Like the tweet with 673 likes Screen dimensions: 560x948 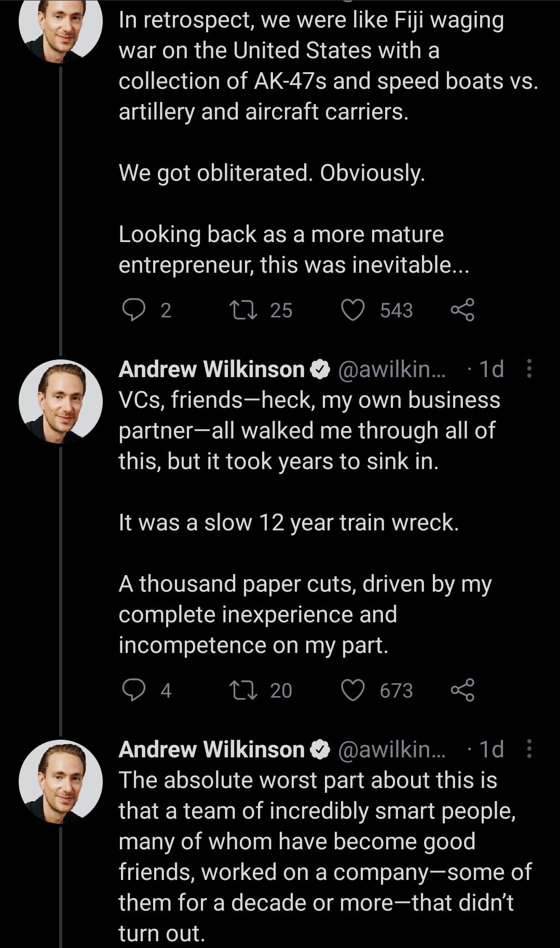pyautogui.click(x=353, y=690)
